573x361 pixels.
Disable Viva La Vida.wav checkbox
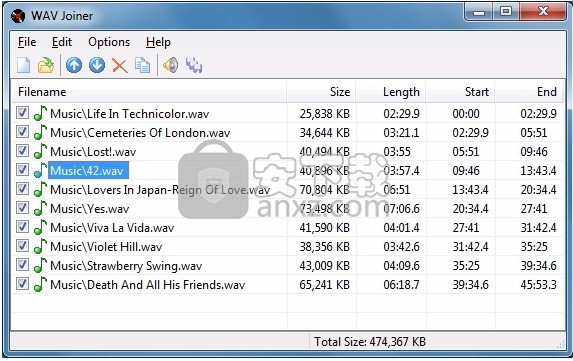(22, 227)
